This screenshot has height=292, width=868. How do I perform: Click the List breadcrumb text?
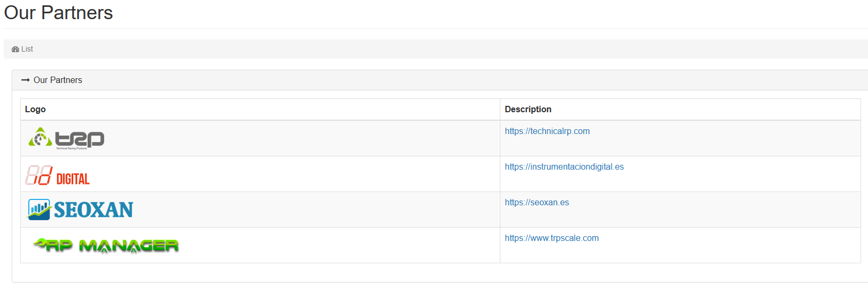coord(27,49)
